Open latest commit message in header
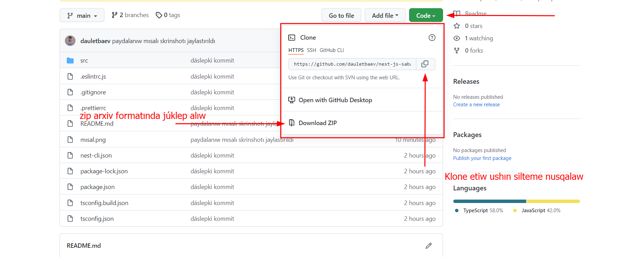 (x=164, y=41)
